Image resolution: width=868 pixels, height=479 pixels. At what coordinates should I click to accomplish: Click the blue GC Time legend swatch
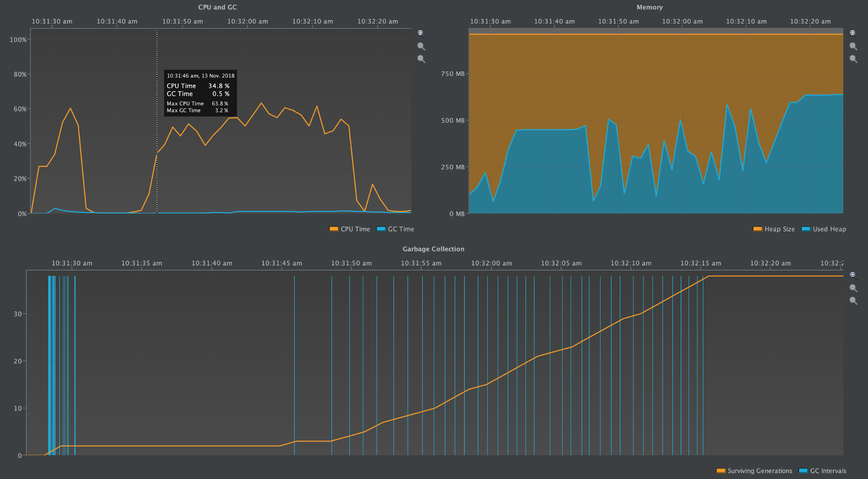381,229
